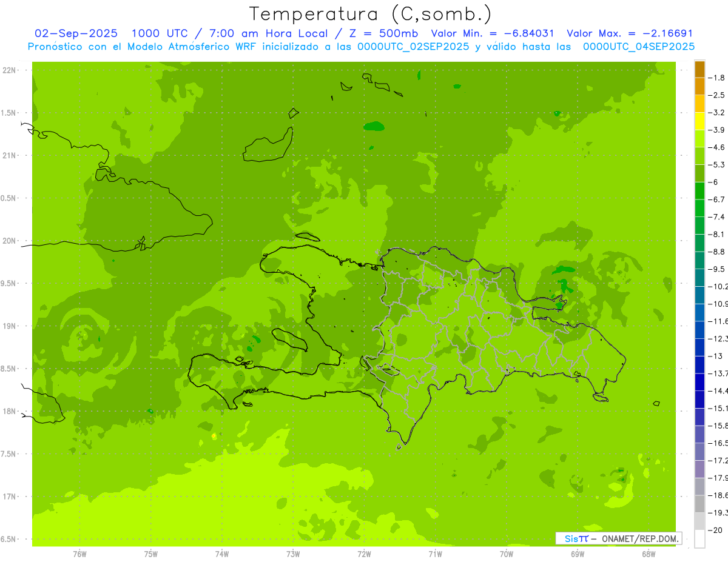The image size is (728, 562).
Task: Click the '21N' latitude label
Action: pos(9,156)
